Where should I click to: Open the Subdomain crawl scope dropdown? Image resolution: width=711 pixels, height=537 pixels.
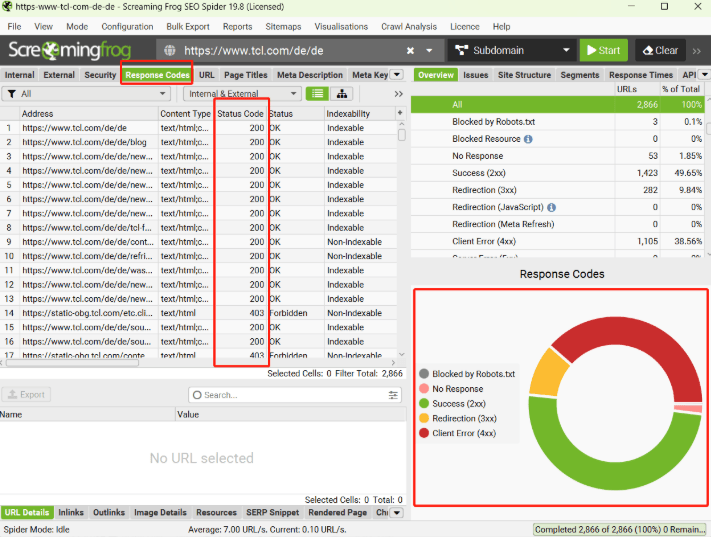566,50
